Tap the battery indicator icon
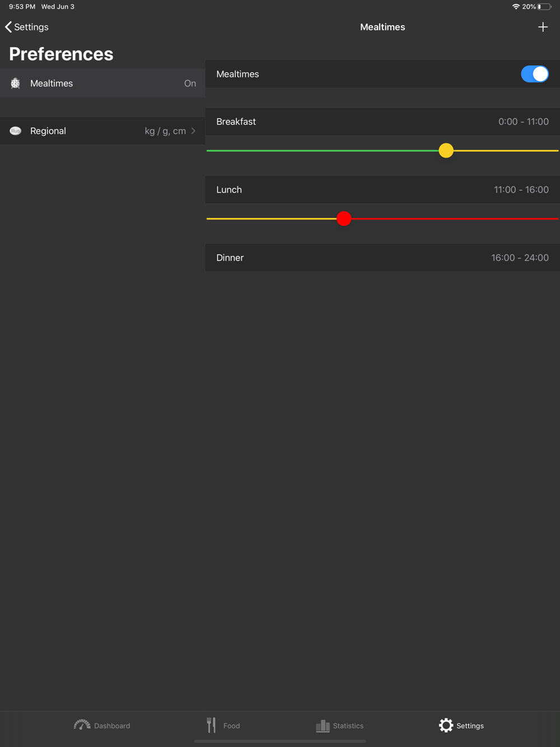 (544, 7)
